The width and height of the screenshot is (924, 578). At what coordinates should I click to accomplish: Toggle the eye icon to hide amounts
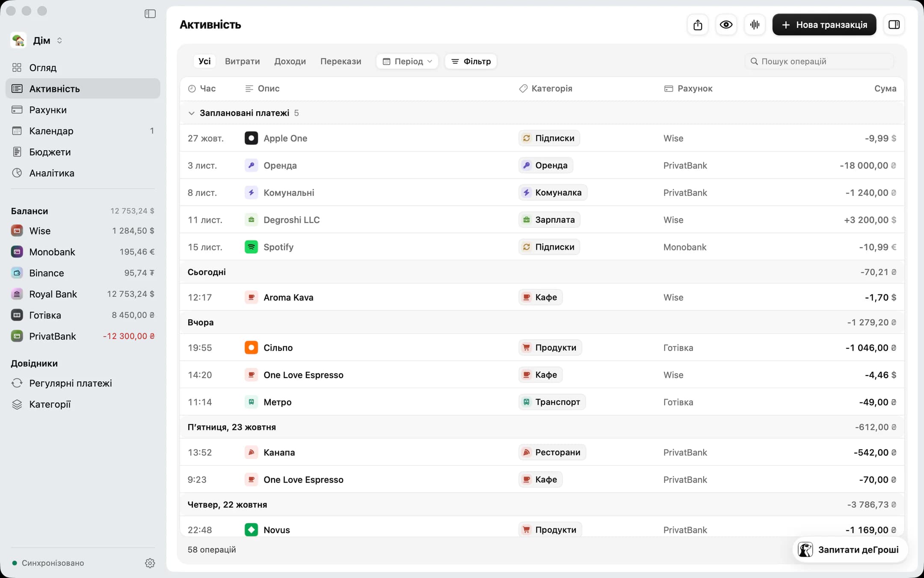[x=726, y=25]
